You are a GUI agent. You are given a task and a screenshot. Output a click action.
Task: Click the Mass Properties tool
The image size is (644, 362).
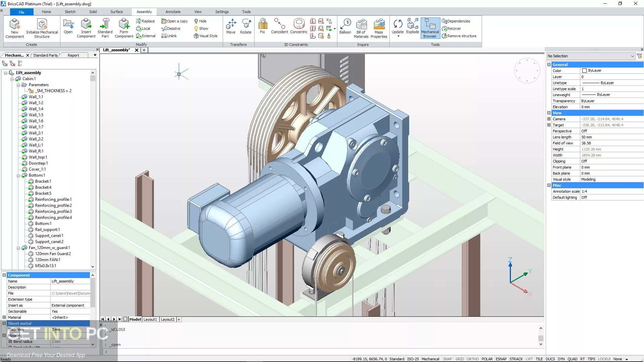click(x=379, y=28)
